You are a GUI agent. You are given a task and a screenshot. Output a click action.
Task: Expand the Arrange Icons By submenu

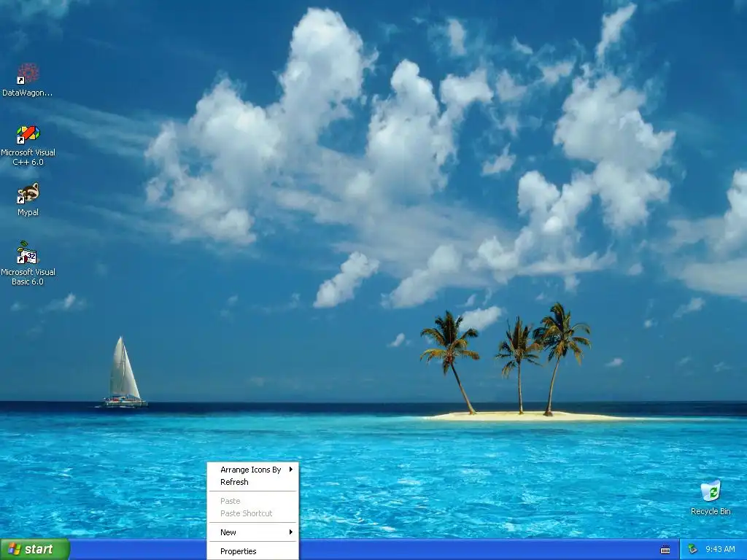click(253, 470)
